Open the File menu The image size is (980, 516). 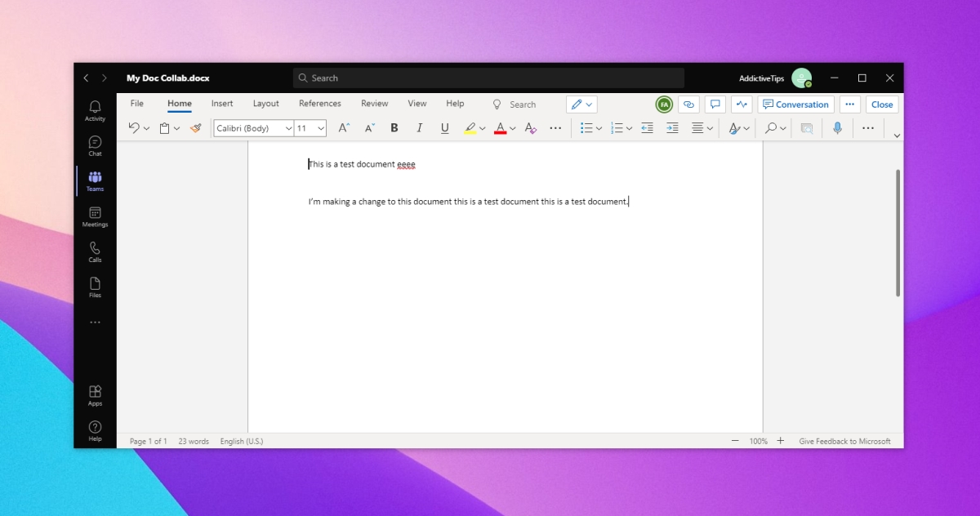tap(137, 104)
